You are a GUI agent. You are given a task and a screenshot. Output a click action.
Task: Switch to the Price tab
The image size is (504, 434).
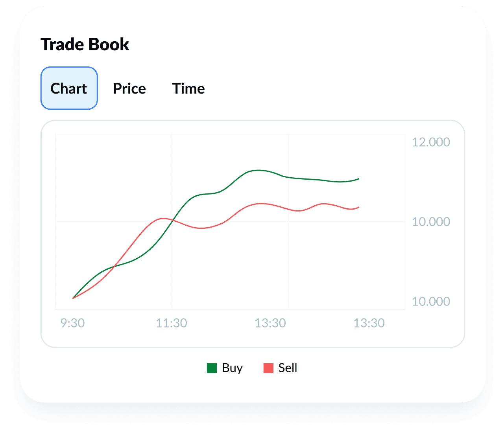coord(129,88)
